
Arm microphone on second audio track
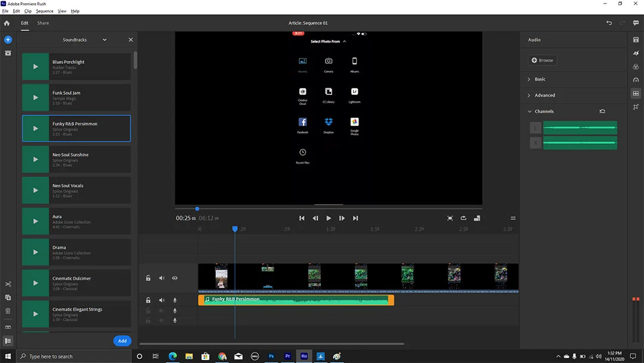(175, 311)
